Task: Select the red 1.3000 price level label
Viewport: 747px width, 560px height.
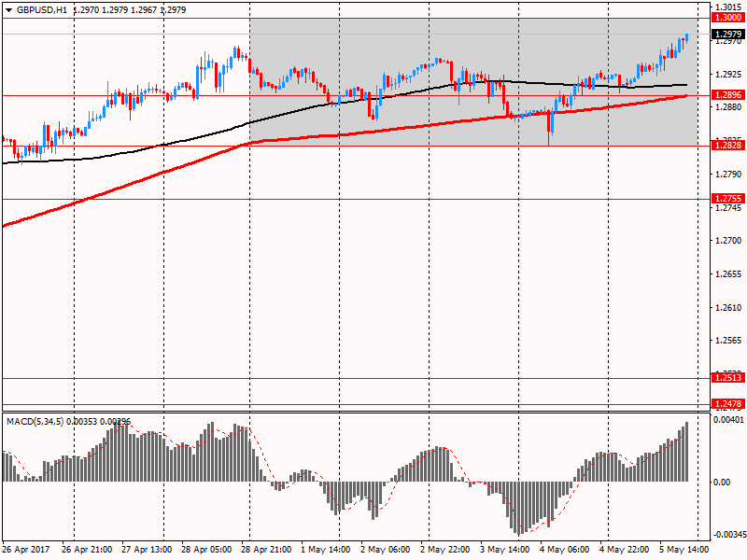Action: [x=727, y=18]
